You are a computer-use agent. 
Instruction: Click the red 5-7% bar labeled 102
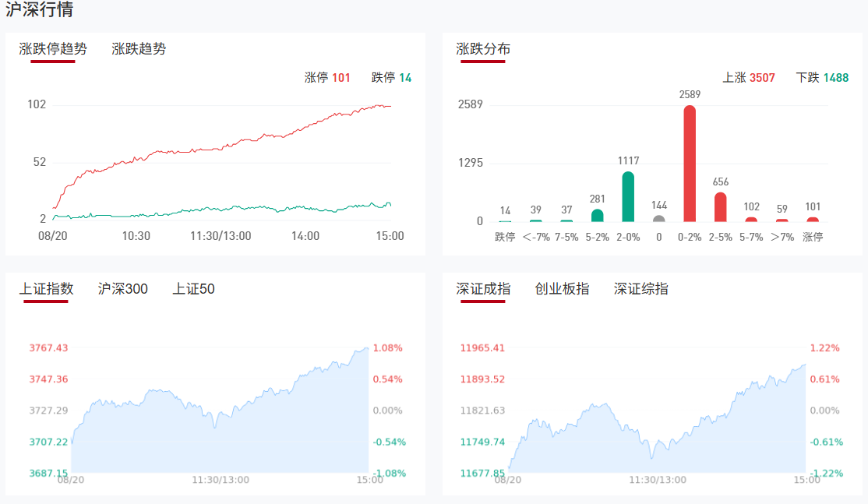[x=751, y=220]
